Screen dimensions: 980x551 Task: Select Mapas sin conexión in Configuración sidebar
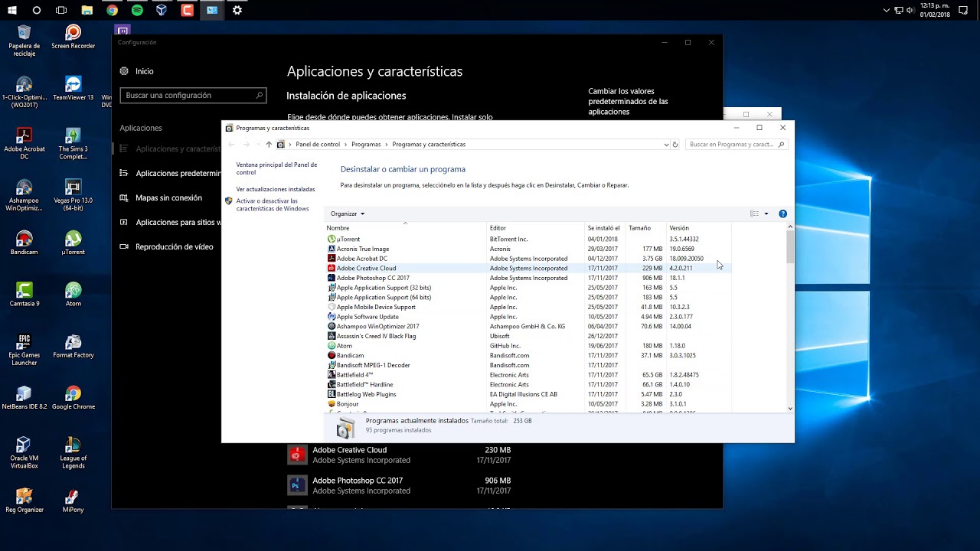(168, 198)
